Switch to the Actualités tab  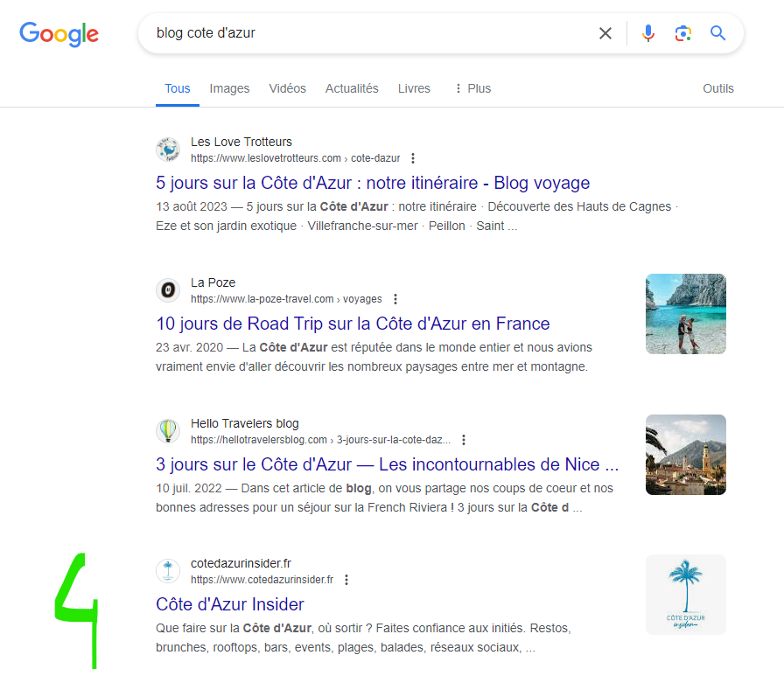tap(352, 88)
